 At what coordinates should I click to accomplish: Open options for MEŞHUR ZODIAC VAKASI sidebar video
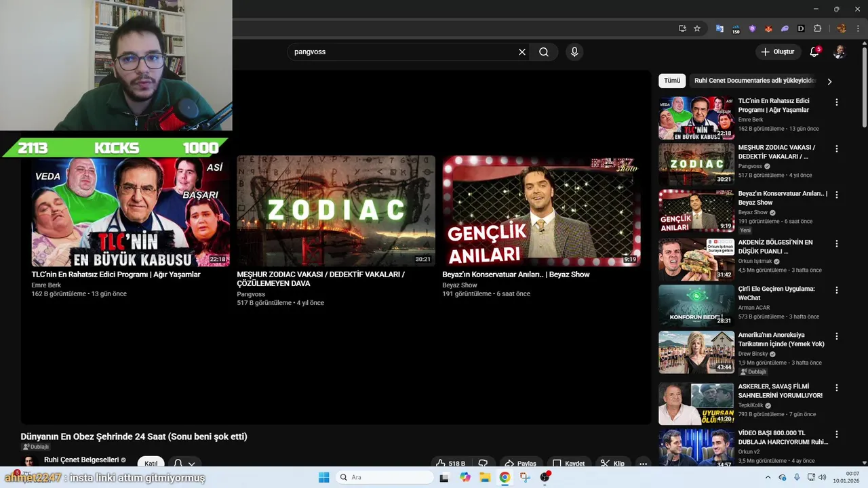click(x=837, y=148)
